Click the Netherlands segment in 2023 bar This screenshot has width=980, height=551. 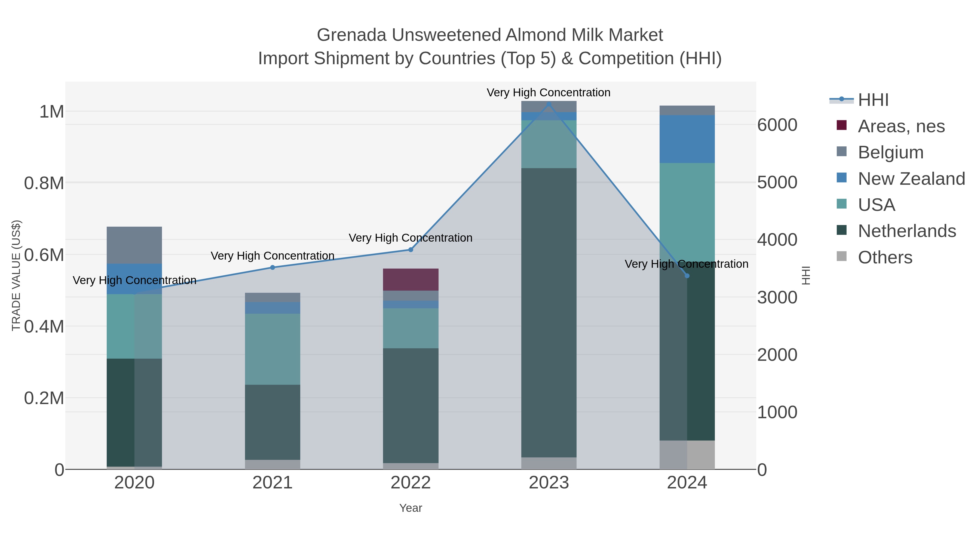point(549,313)
